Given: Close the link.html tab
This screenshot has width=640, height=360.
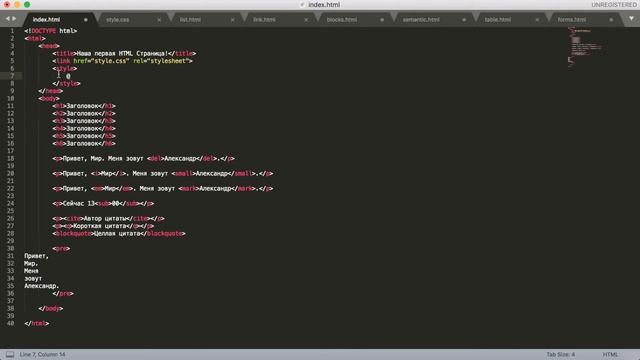Looking at the screenshot, I should click(x=306, y=20).
